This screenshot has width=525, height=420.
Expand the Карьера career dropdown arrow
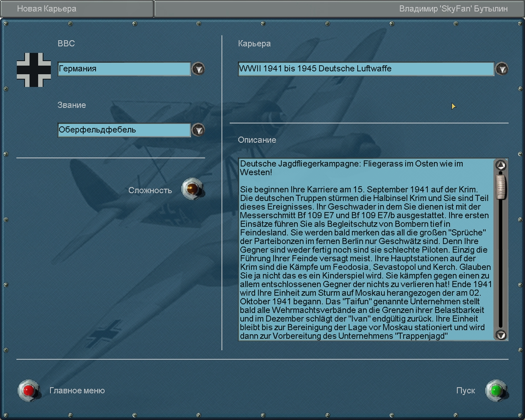click(502, 69)
